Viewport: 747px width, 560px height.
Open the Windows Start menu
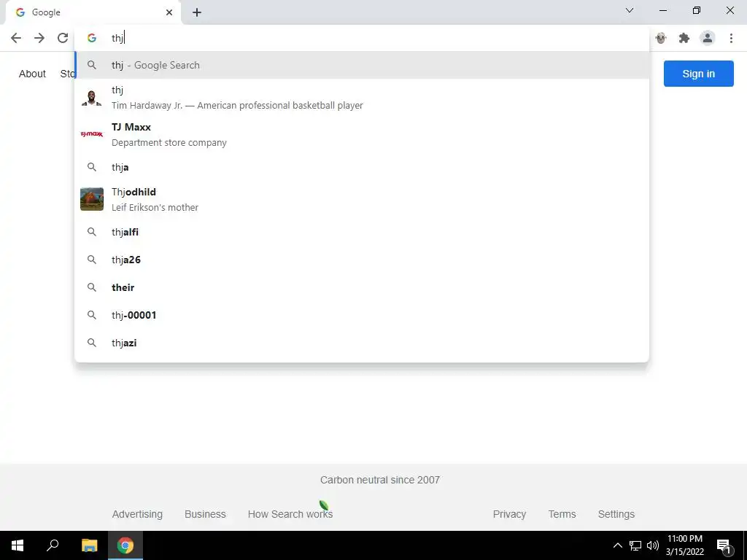(18, 545)
